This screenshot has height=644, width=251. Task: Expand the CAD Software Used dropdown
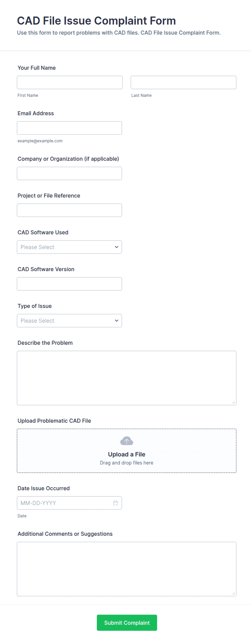[69, 247]
